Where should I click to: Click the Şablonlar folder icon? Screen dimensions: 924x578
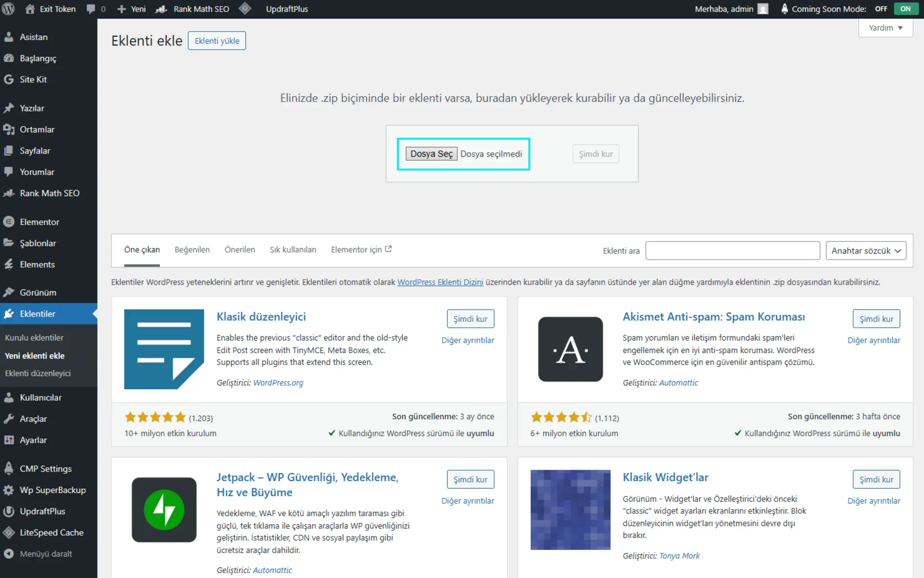[9, 243]
